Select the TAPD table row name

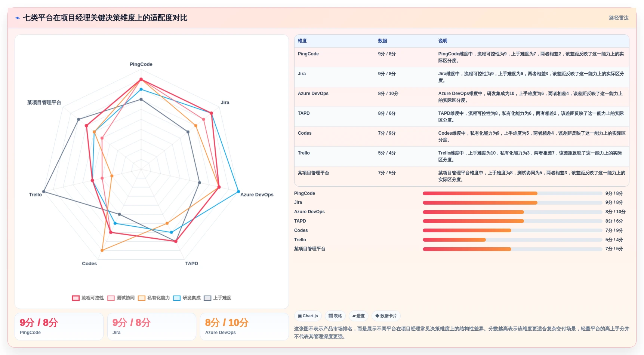click(303, 113)
